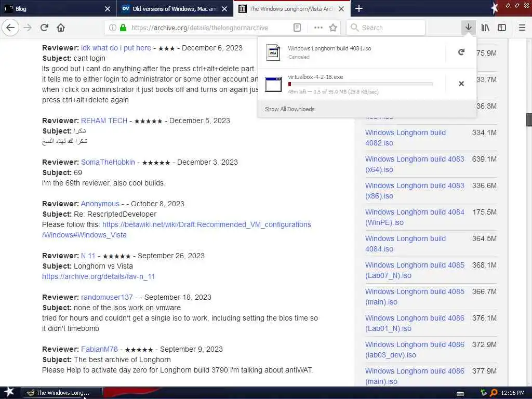This screenshot has height=399, width=532.
Task: Open reviewer SomaTheHobkin profile
Action: coord(108,162)
